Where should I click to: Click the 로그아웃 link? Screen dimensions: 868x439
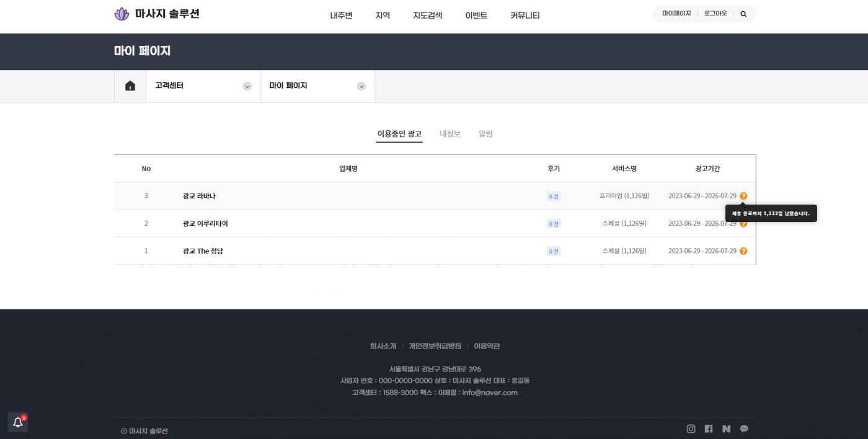[x=715, y=13]
